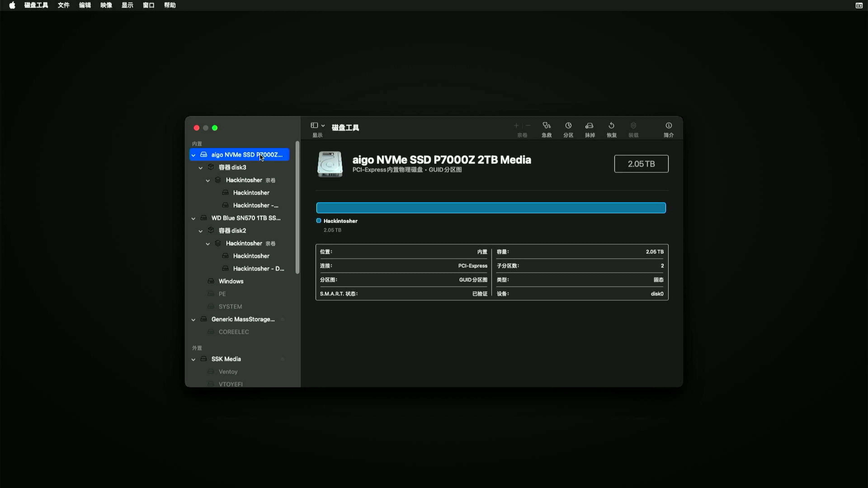Collapse the 容器 disk3 chevron
868x488 pixels.
pyautogui.click(x=200, y=168)
